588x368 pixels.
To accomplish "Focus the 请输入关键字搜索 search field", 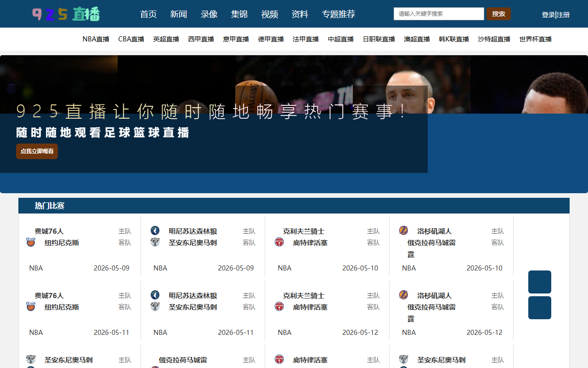I will tap(439, 14).
